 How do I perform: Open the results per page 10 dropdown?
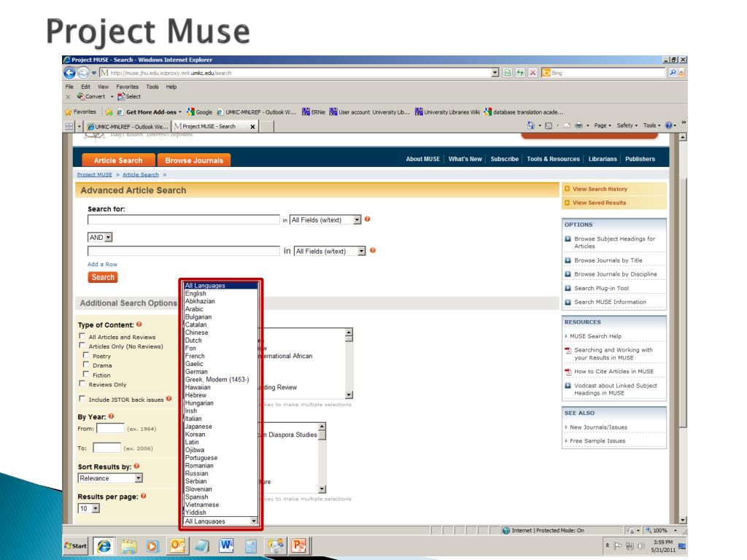click(88, 508)
